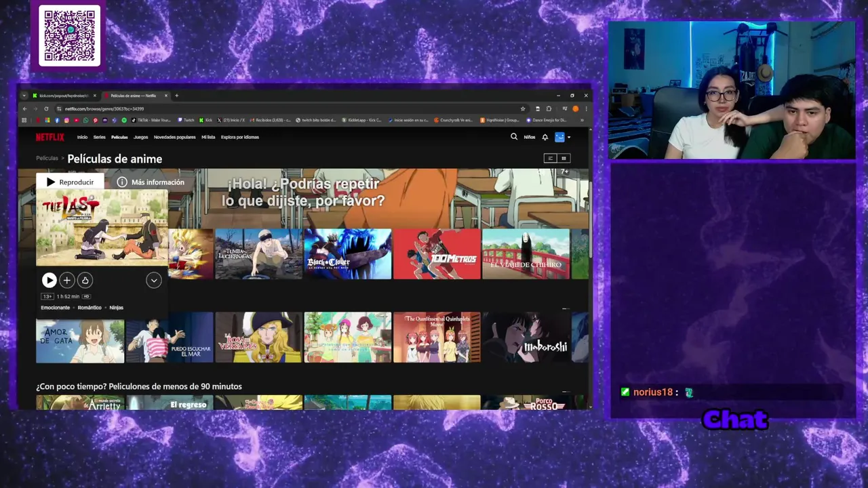This screenshot has width=868, height=488.
Task: Click Más información button
Action: click(151, 182)
